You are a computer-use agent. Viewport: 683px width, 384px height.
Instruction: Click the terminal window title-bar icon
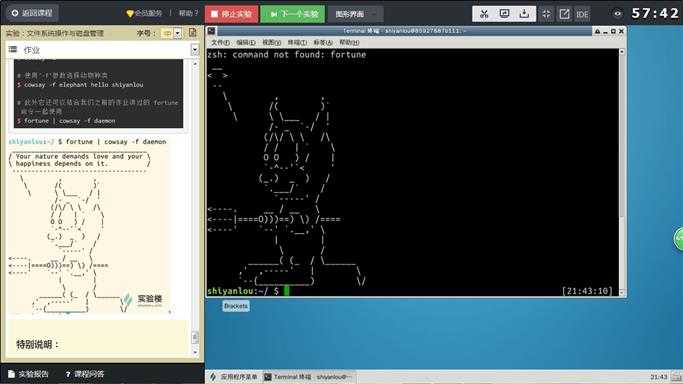point(211,31)
